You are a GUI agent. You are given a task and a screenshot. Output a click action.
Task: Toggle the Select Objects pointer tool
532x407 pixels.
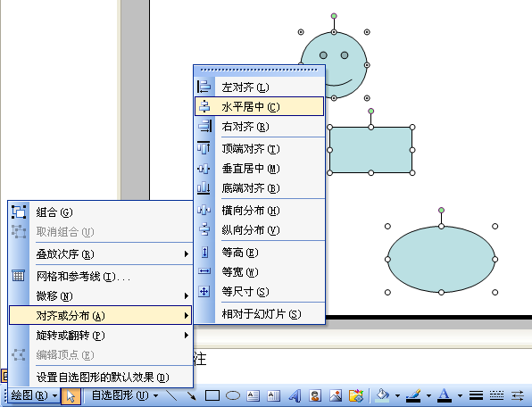(x=71, y=395)
